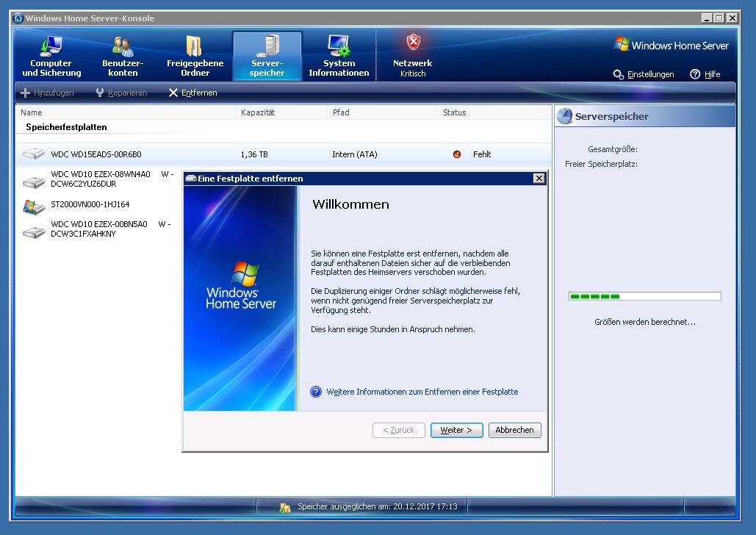Click the Netzwerk Kritisch shield icon

coord(413,43)
